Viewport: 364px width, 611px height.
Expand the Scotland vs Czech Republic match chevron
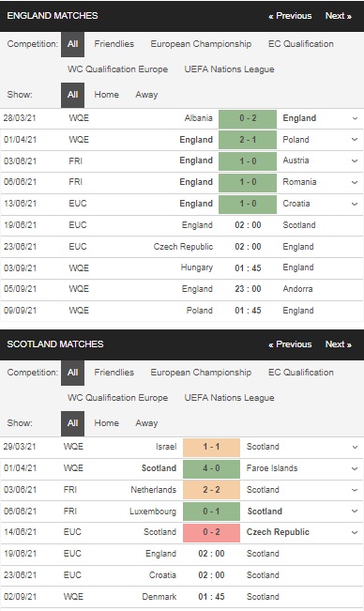point(355,532)
